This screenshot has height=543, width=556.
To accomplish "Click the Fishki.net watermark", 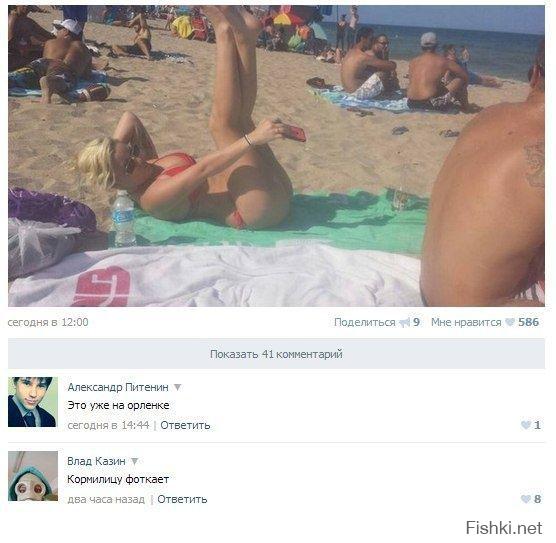I will click(x=504, y=527).
